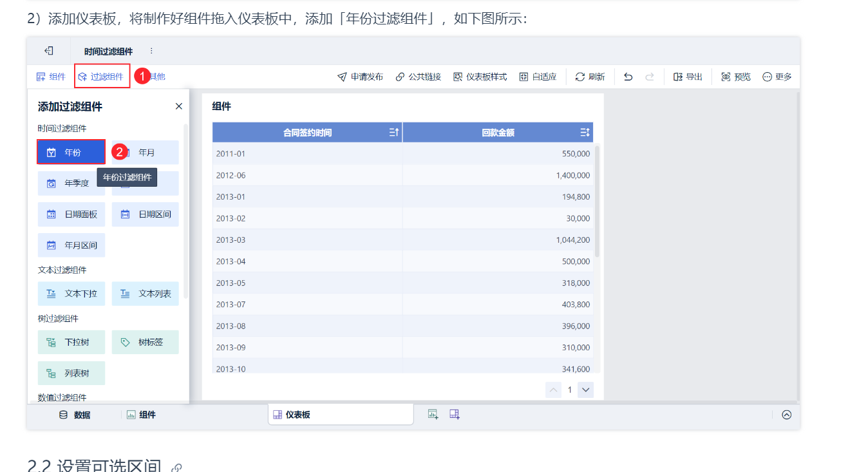
Task: Click the collapse up-arrow icon at bottom right
Action: pos(786,415)
